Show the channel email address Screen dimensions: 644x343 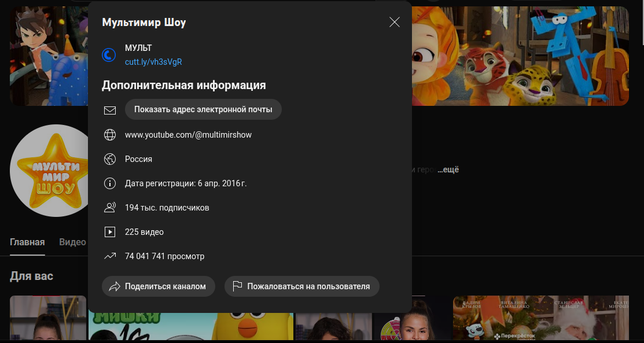click(203, 110)
